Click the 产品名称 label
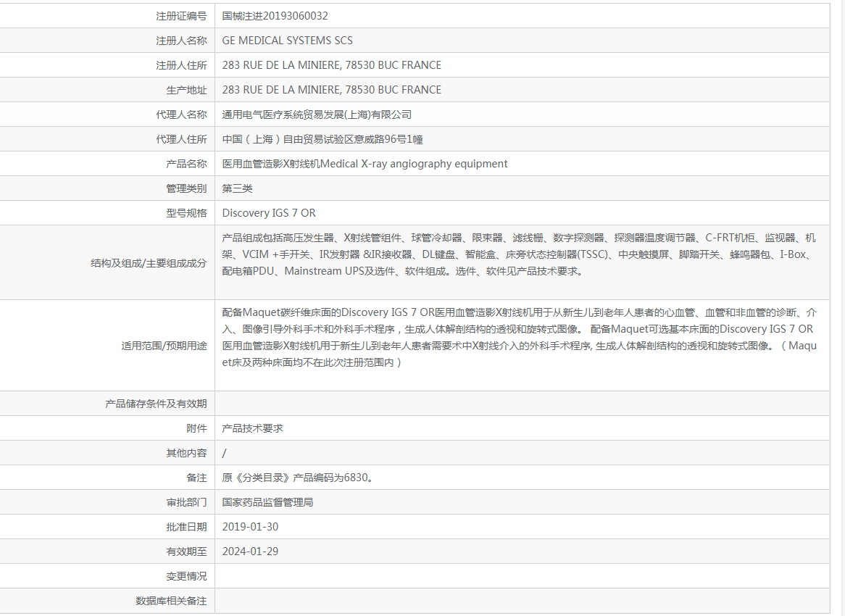Screen dimensions: 845x616 pos(186,165)
